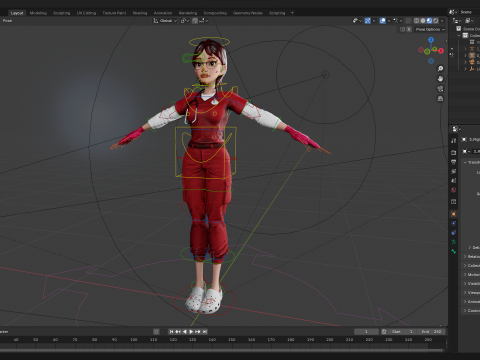Jump to the timeline end frame
Viewport: 480px width, 360px height.
coord(205,332)
